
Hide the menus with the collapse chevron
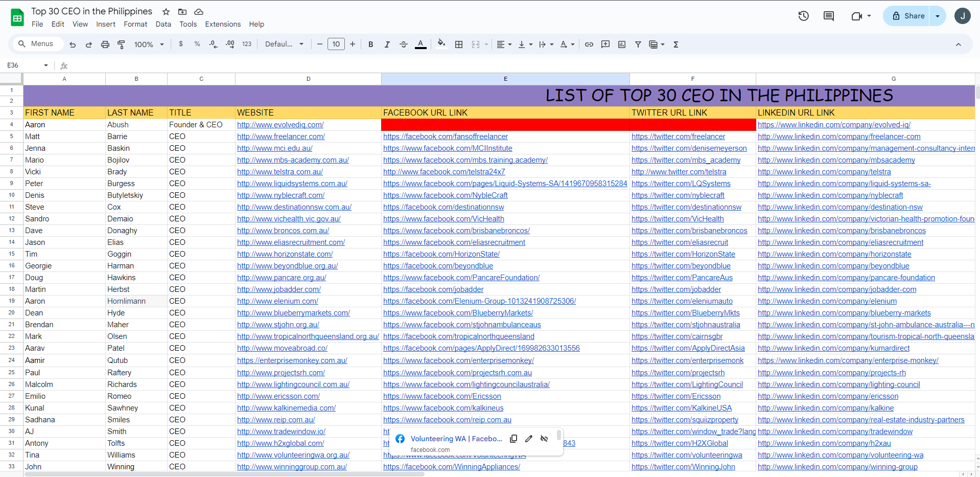[x=959, y=44]
